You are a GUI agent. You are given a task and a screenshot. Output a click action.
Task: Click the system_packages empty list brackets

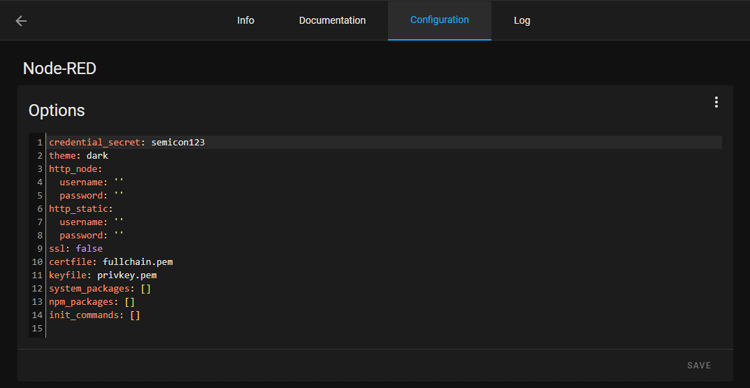coord(146,289)
